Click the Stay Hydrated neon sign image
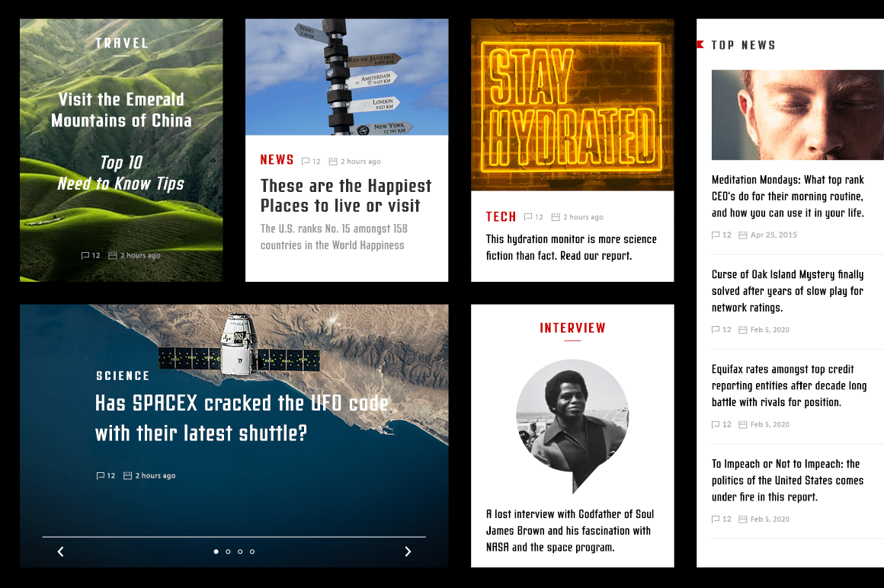 click(572, 105)
